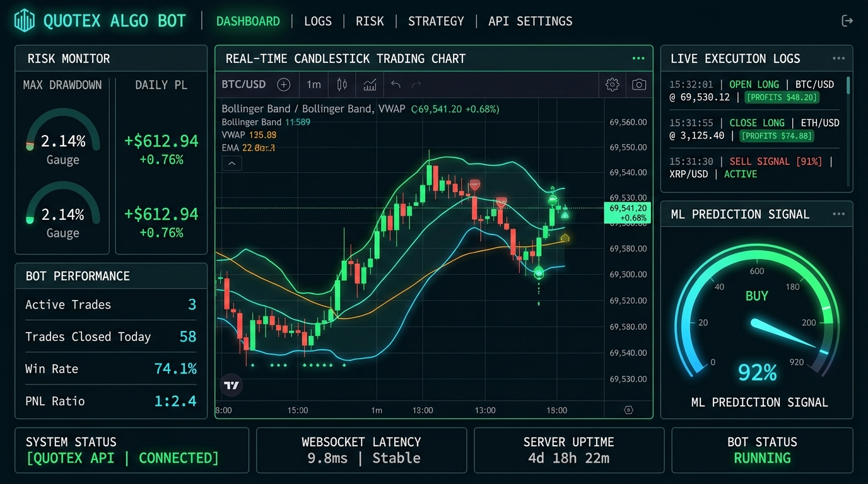The height and width of the screenshot is (484, 868).
Task: Open the Strategy tab
Action: [436, 21]
